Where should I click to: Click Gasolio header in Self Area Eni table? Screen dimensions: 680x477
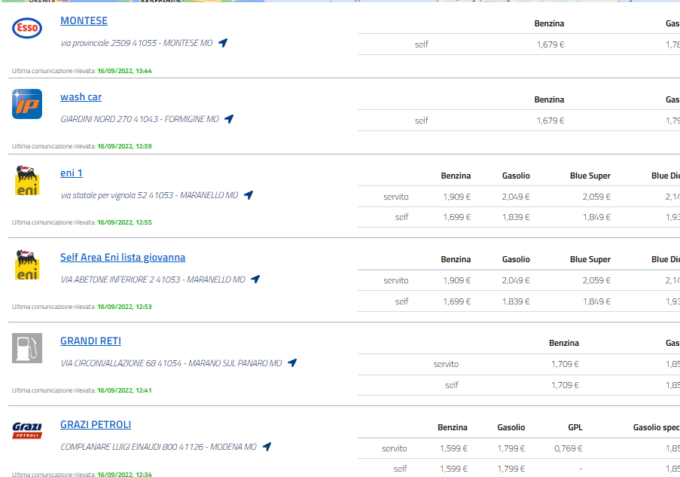point(516,259)
